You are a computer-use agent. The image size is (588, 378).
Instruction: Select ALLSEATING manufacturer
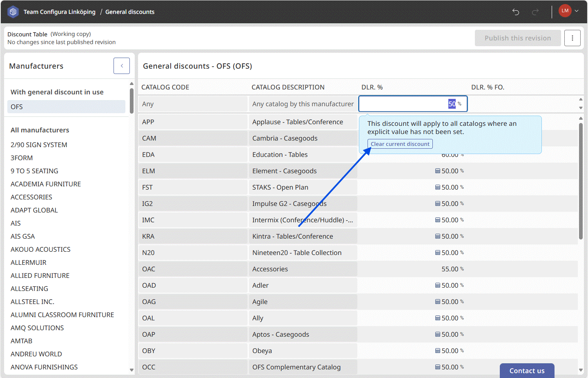(29, 289)
